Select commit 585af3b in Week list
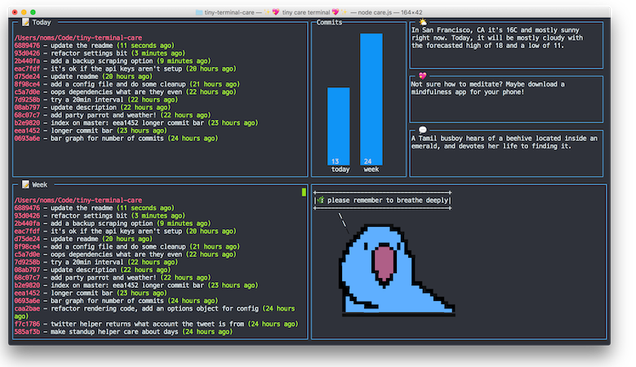636x367 pixels. pos(123,332)
